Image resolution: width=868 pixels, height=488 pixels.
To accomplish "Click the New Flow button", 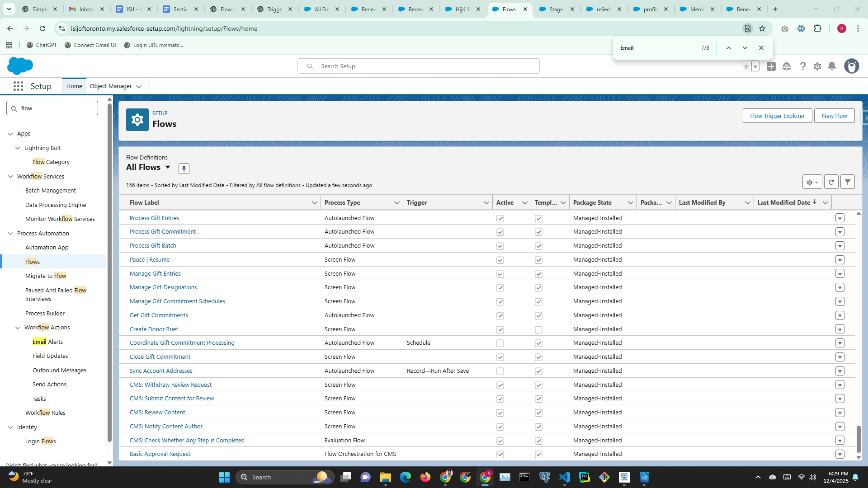I will point(834,116).
